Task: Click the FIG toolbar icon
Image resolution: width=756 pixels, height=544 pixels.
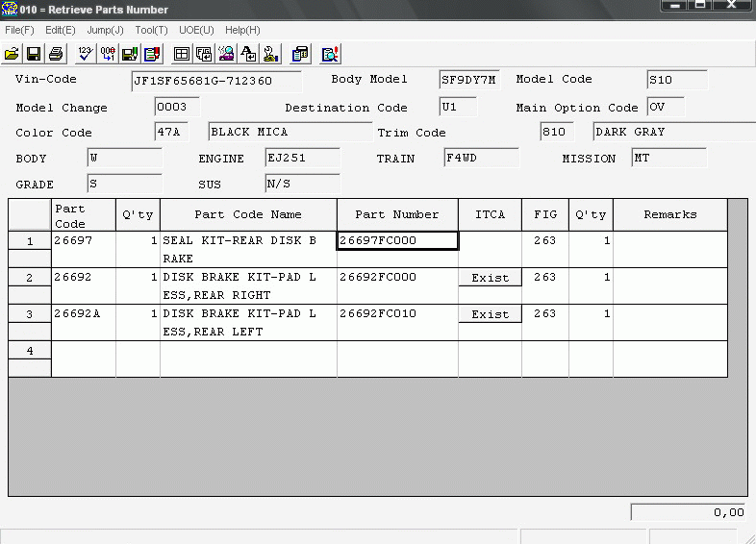Action: [x=204, y=54]
